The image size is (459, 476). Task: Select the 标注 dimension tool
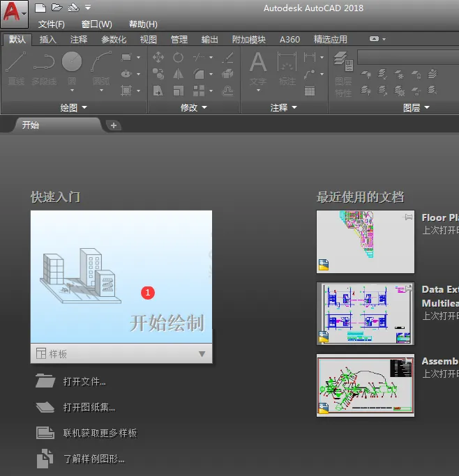(x=287, y=68)
